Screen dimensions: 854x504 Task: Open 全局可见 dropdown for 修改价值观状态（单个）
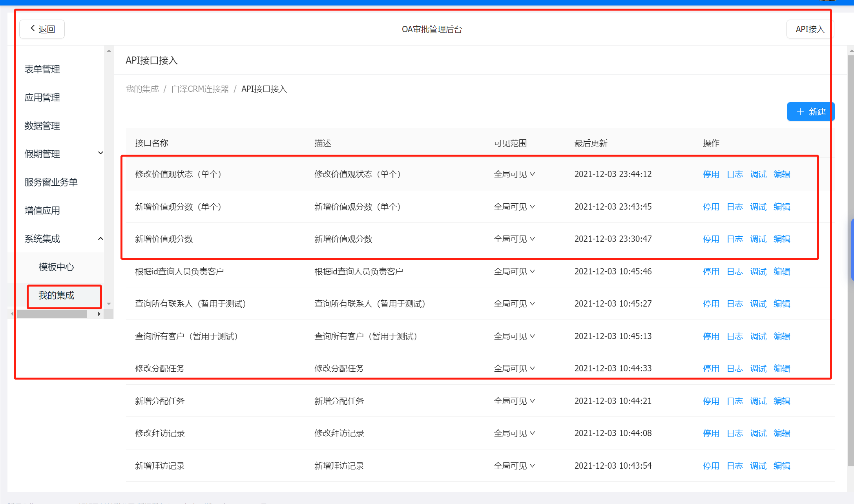pos(514,174)
